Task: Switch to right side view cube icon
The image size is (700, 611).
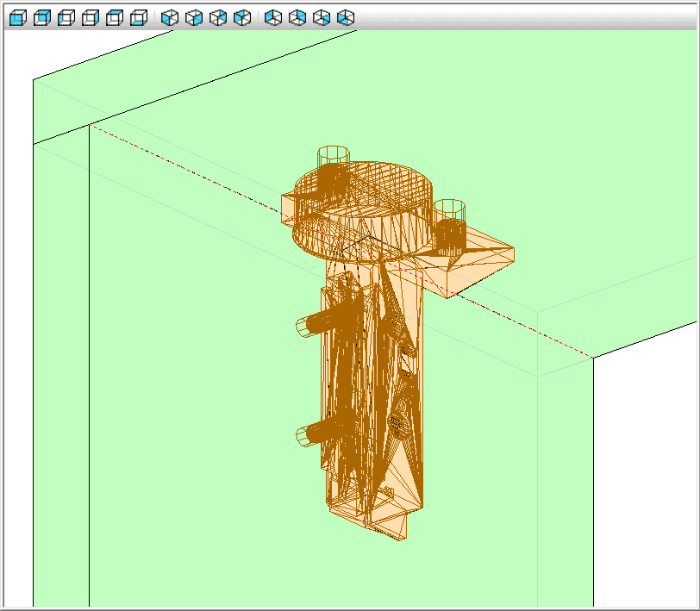Action: [91, 18]
